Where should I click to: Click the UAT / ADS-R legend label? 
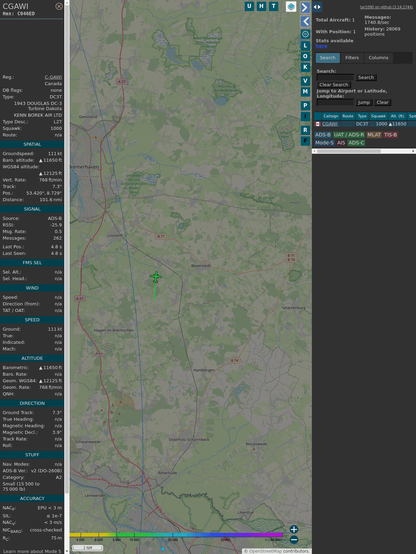348,135
